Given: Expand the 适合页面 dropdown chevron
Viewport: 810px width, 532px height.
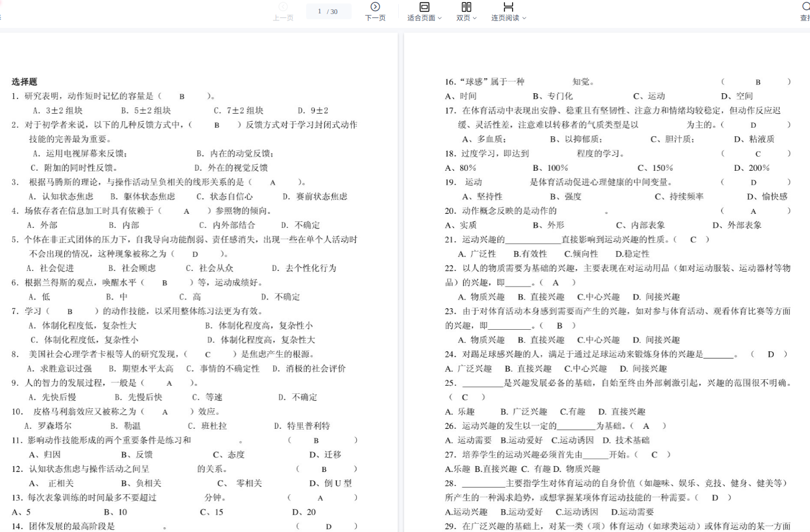Looking at the screenshot, I should click(x=440, y=19).
